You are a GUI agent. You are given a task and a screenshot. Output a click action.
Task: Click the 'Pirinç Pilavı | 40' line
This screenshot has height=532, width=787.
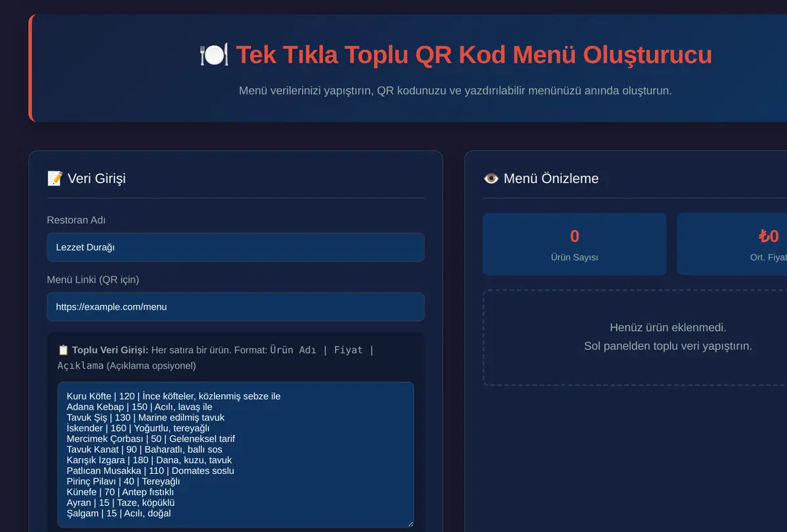(123, 481)
